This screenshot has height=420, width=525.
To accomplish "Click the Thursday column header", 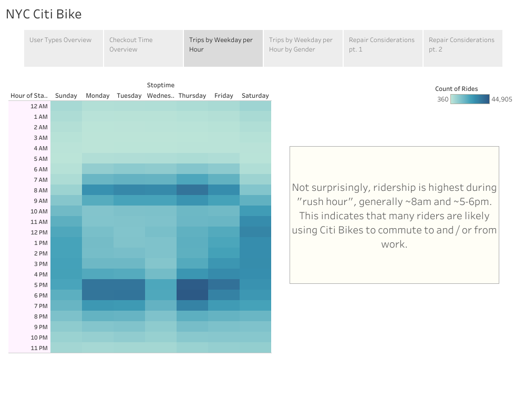I will 192,96.
